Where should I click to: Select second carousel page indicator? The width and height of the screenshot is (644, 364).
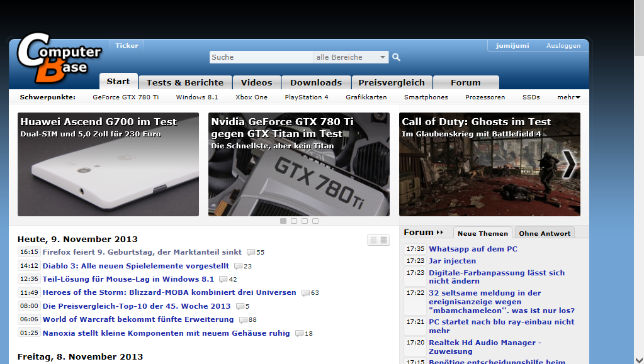[x=293, y=221]
